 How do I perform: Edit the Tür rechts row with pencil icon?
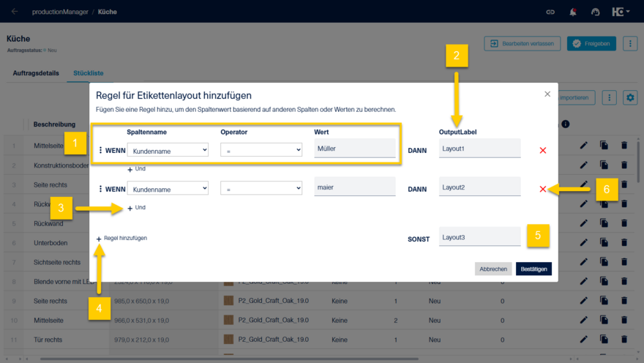(x=584, y=339)
